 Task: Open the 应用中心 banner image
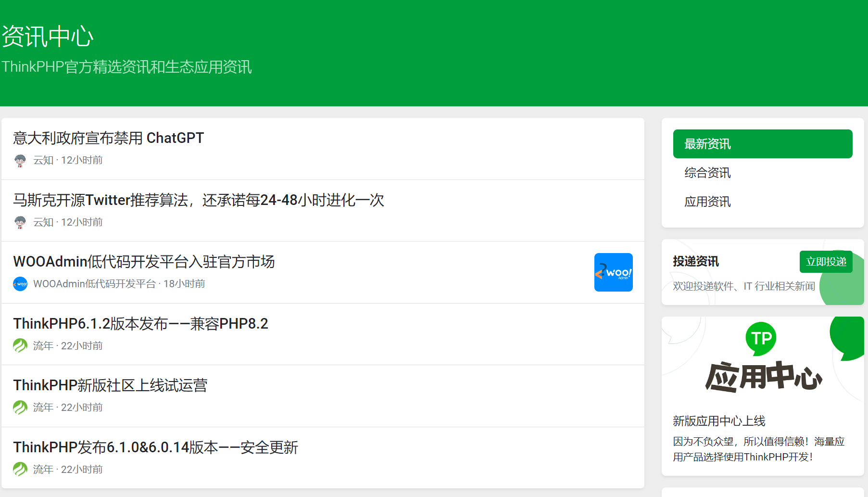pos(763,360)
